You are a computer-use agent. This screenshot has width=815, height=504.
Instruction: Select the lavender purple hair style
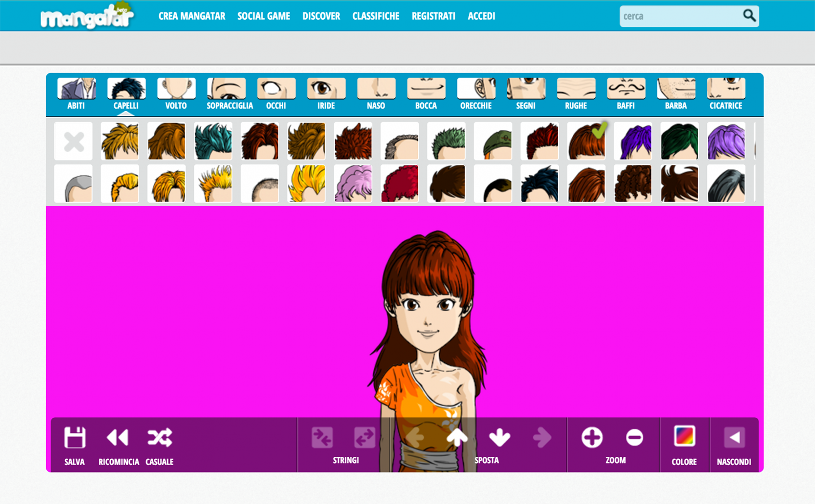[x=726, y=141]
